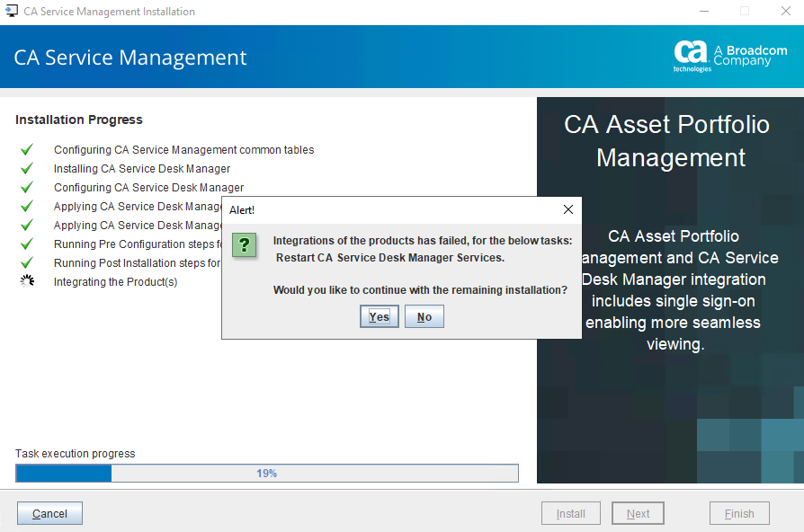Image resolution: width=804 pixels, height=532 pixels.
Task: Click the disabled Install button
Action: click(571, 514)
